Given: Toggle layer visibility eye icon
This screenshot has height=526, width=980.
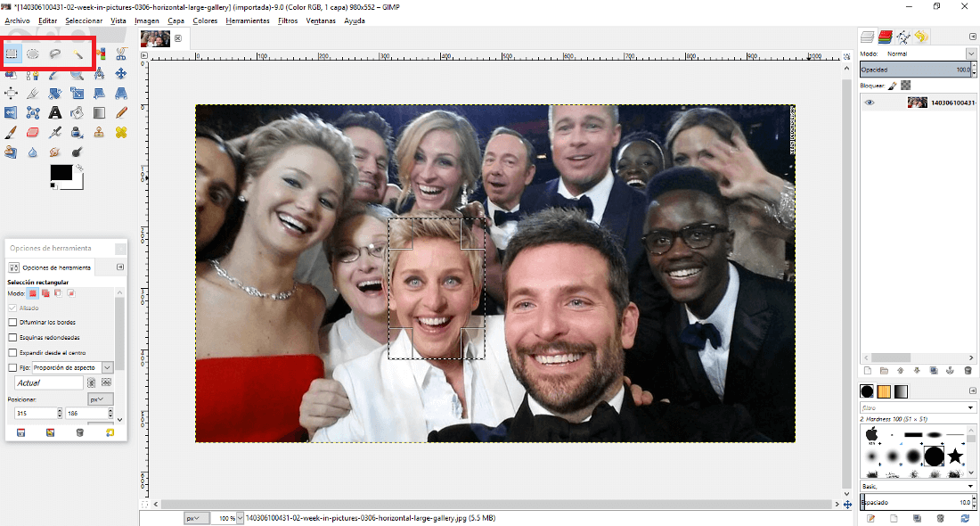Looking at the screenshot, I should [870, 103].
